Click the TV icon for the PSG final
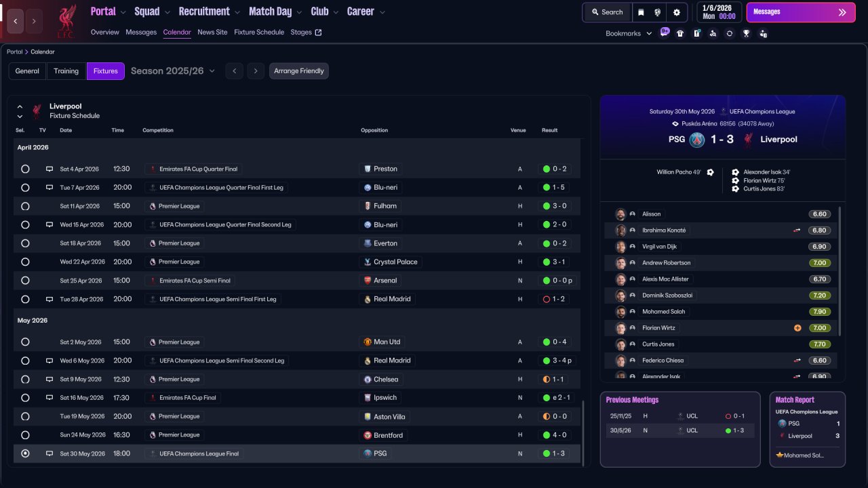 click(49, 453)
